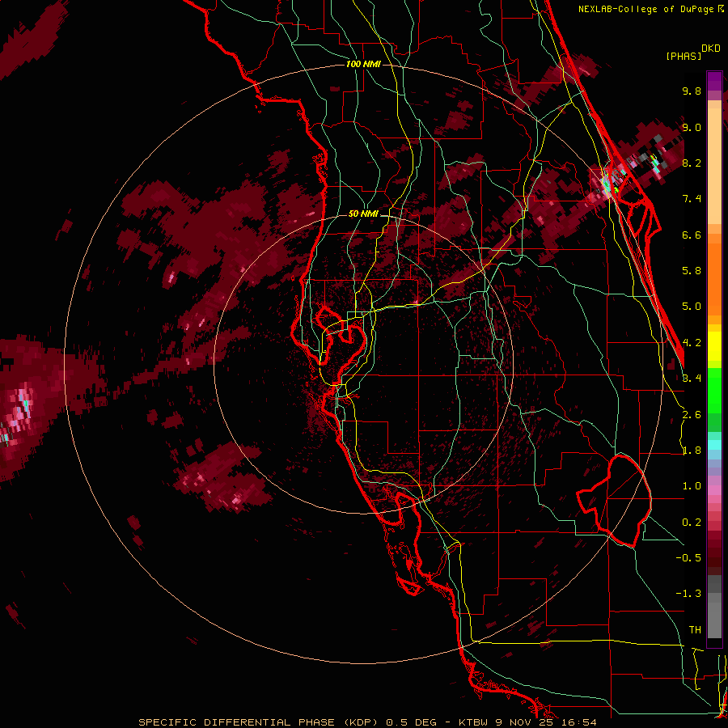
Task: Select the 2.6 value on the scale
Action: click(692, 415)
